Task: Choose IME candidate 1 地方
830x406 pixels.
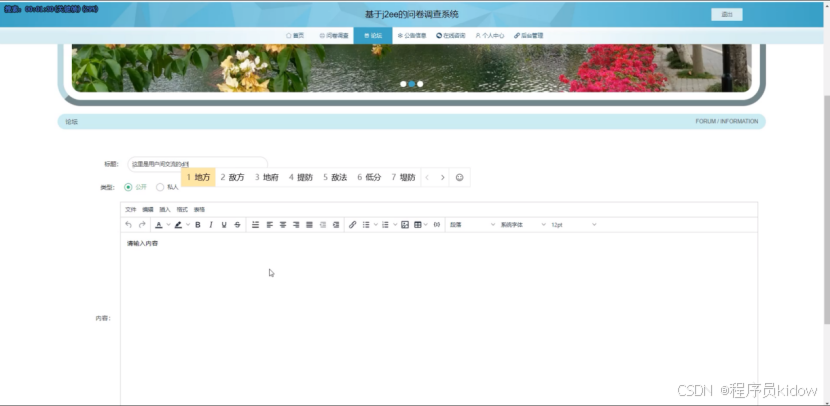Action: point(199,177)
